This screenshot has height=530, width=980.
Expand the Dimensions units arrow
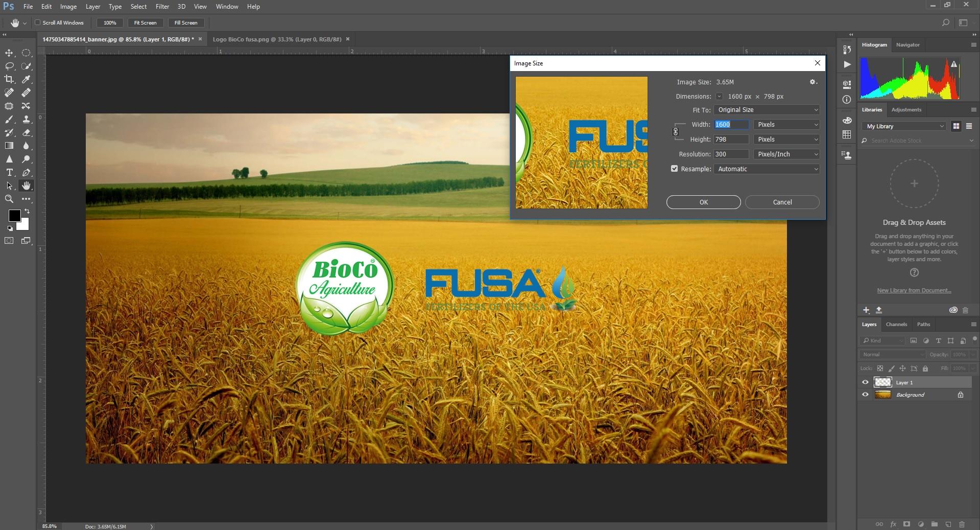(x=719, y=97)
